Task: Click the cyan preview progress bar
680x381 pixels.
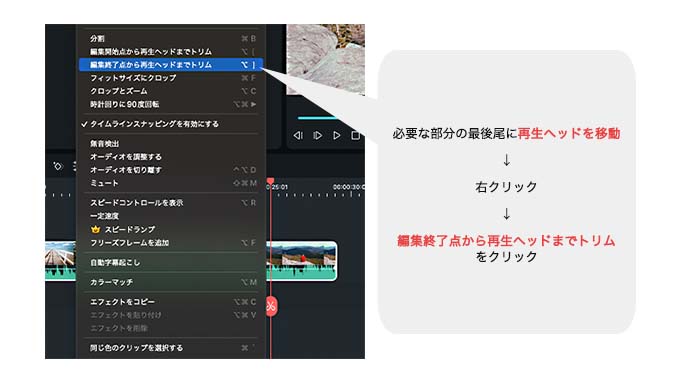Action: pyautogui.click(x=317, y=117)
